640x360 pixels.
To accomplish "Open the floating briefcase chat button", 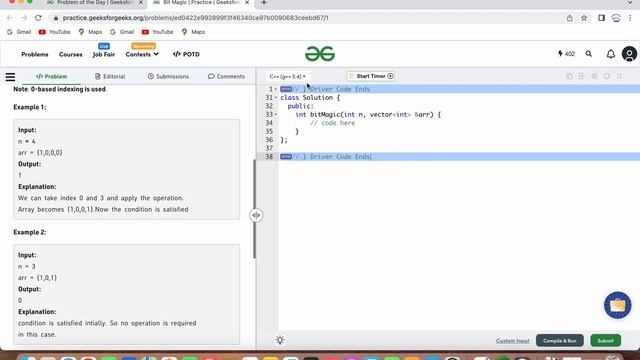I will 618,305.
